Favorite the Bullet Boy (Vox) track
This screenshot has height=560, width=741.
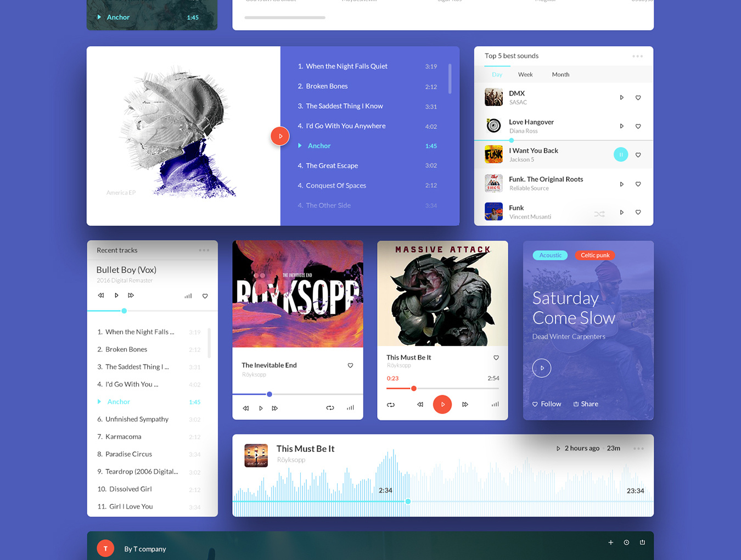205,296
